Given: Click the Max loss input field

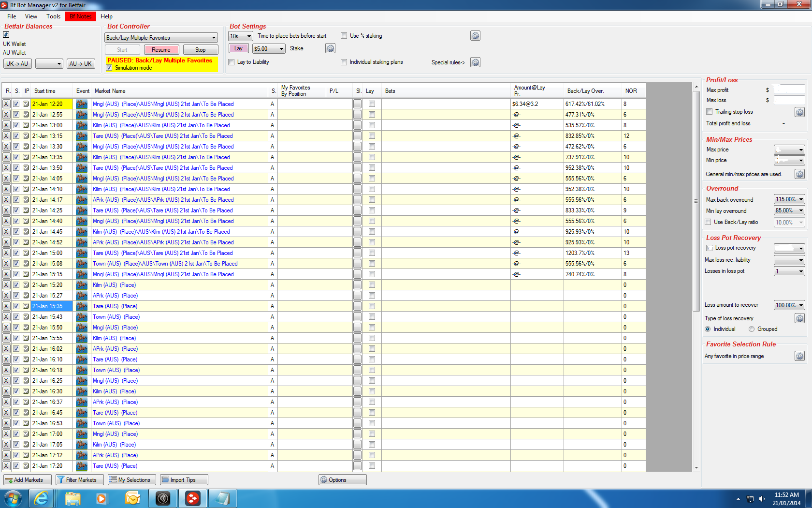Looking at the screenshot, I should (789, 100).
